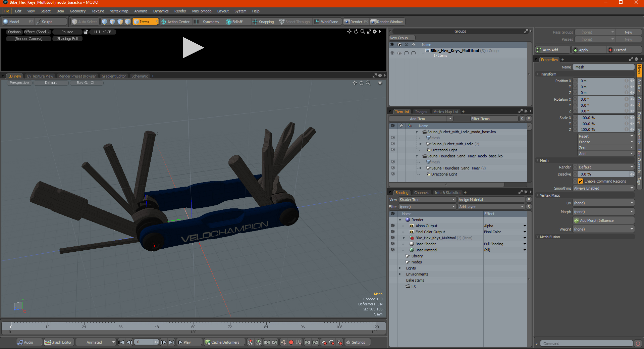Screen dimensions: 644x349
Task: Open Action Center options
Action: coord(175,22)
